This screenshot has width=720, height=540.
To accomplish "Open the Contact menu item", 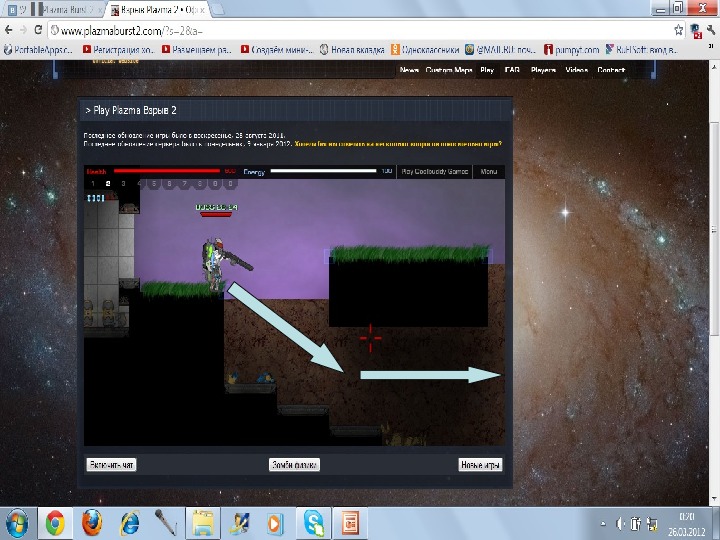I will (x=611, y=70).
